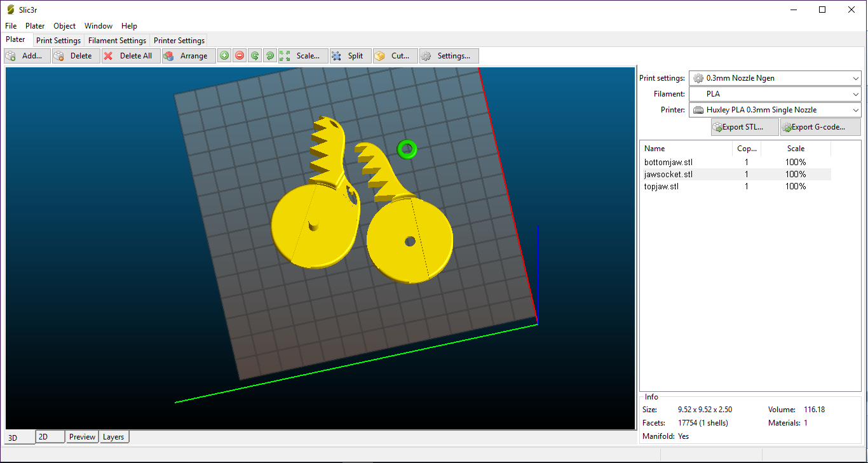Viewport: 868px width, 463px height.
Task: Click the Name column header
Action: coord(686,149)
